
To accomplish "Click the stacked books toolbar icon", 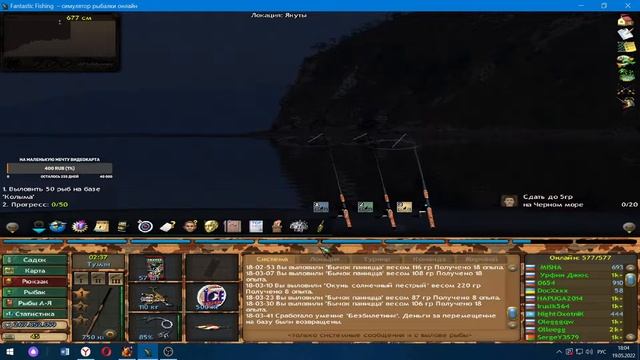I will (122, 226).
